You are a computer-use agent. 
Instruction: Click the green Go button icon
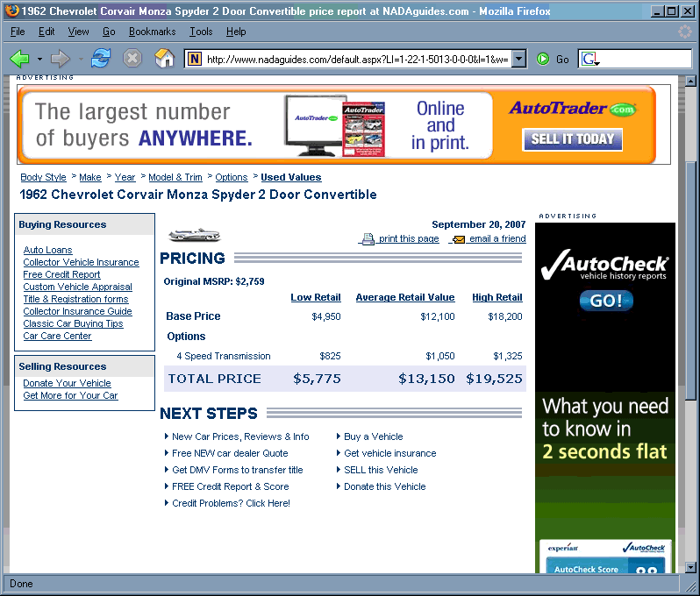[x=543, y=59]
